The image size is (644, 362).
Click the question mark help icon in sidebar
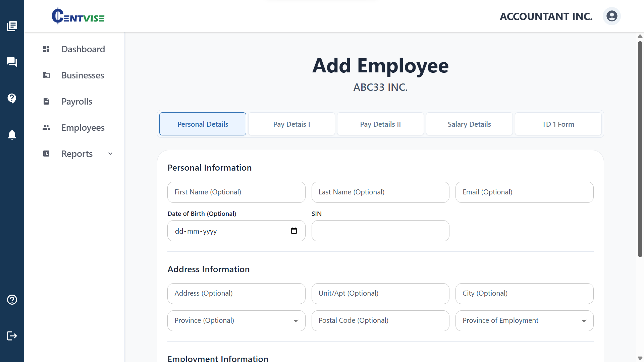point(12,98)
